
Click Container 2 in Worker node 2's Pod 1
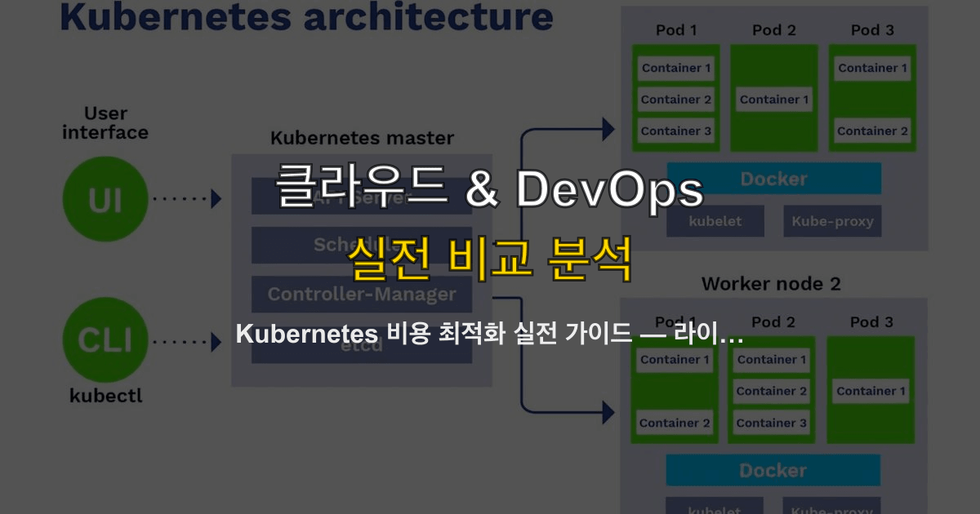[x=675, y=423]
